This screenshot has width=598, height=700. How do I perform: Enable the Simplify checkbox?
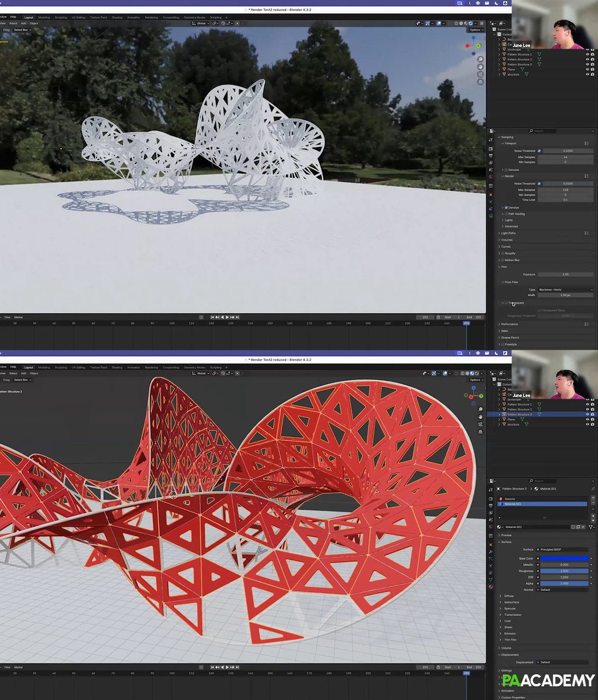tap(503, 254)
